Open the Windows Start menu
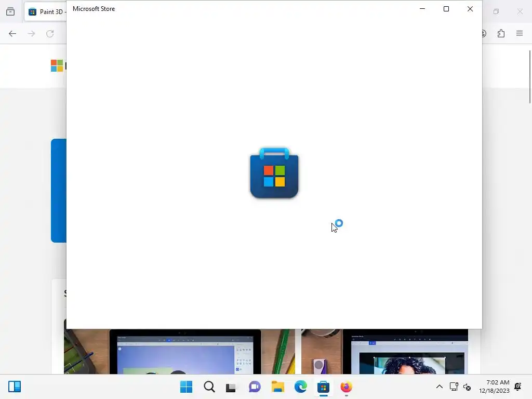The image size is (532, 399). coord(186,387)
